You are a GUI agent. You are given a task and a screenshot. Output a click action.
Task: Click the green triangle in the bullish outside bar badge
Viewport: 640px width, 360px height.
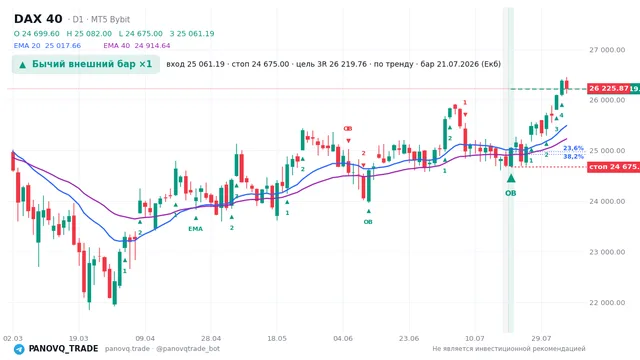coord(23,65)
